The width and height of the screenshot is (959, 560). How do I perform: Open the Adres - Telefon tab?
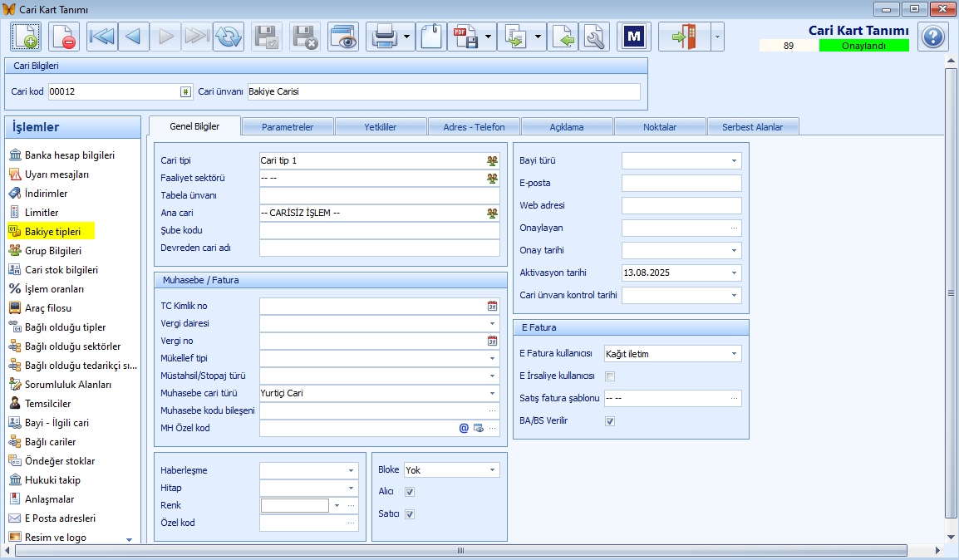coord(474,127)
